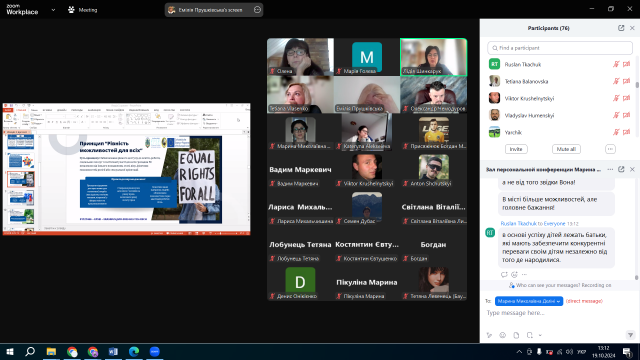The height and width of the screenshot is (360, 640).
Task: Open Microsoft Edge from taskbar
Action: click(134, 351)
